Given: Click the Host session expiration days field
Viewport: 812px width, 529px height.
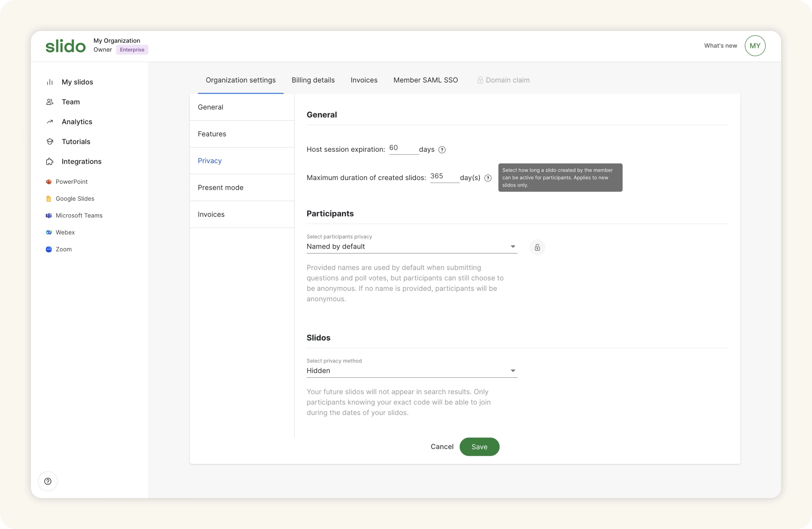Looking at the screenshot, I should pos(404,149).
